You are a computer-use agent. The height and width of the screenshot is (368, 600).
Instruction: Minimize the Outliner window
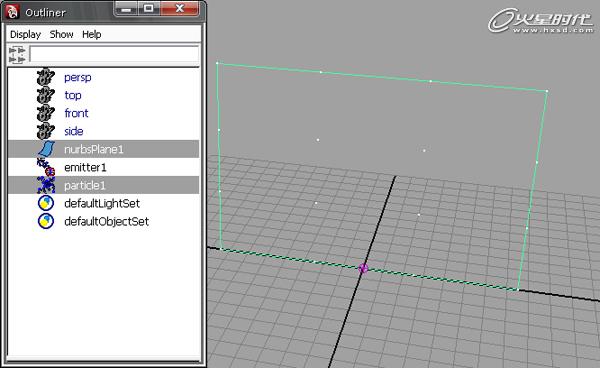pyautogui.click(x=126, y=9)
